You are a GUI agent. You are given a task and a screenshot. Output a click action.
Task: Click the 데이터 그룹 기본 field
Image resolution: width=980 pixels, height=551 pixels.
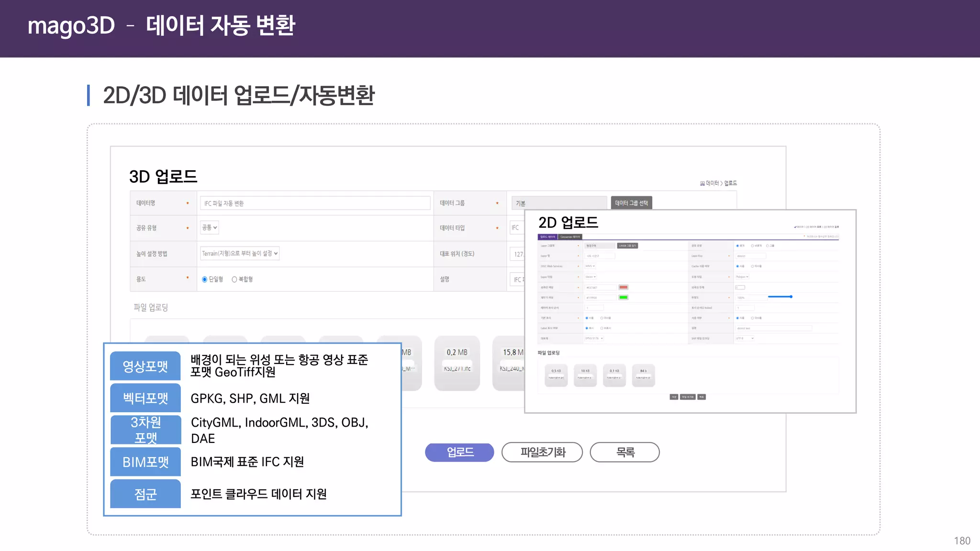point(559,203)
